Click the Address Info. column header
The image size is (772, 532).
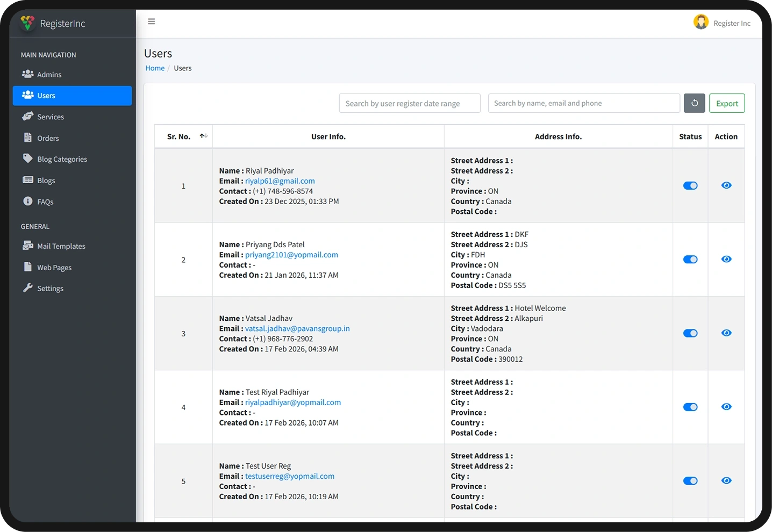(558, 136)
